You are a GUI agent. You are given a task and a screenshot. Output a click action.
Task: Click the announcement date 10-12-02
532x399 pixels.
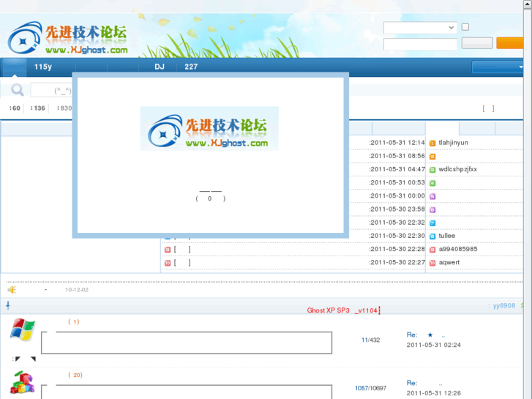pos(77,290)
